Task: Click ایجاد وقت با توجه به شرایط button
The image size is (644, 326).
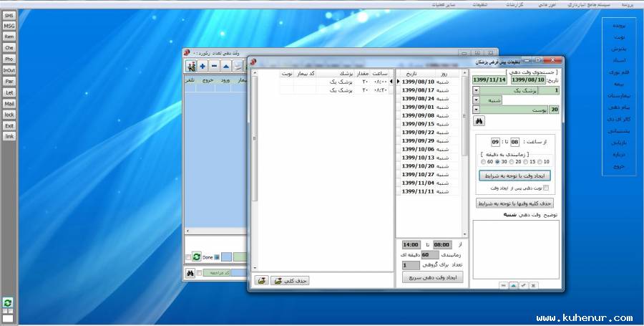Action: [x=514, y=176]
